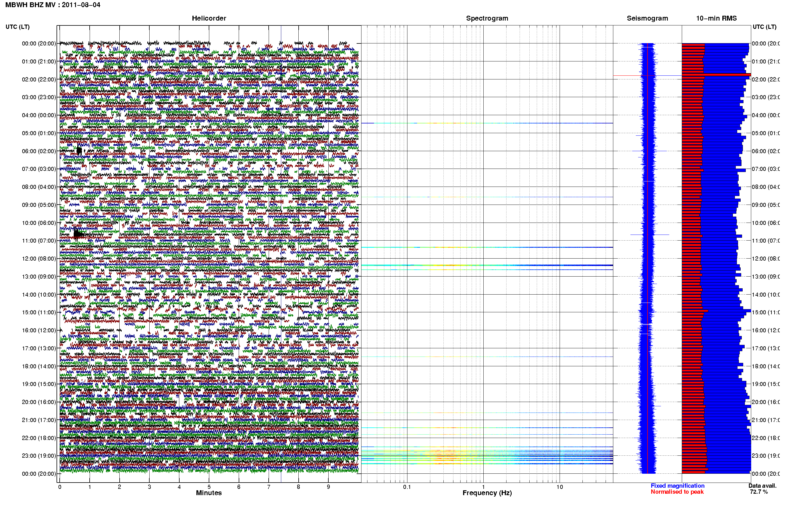Click the 10:00 (06:00) time label beside Helicorder
This screenshot has height=508, width=812.
click(39, 223)
